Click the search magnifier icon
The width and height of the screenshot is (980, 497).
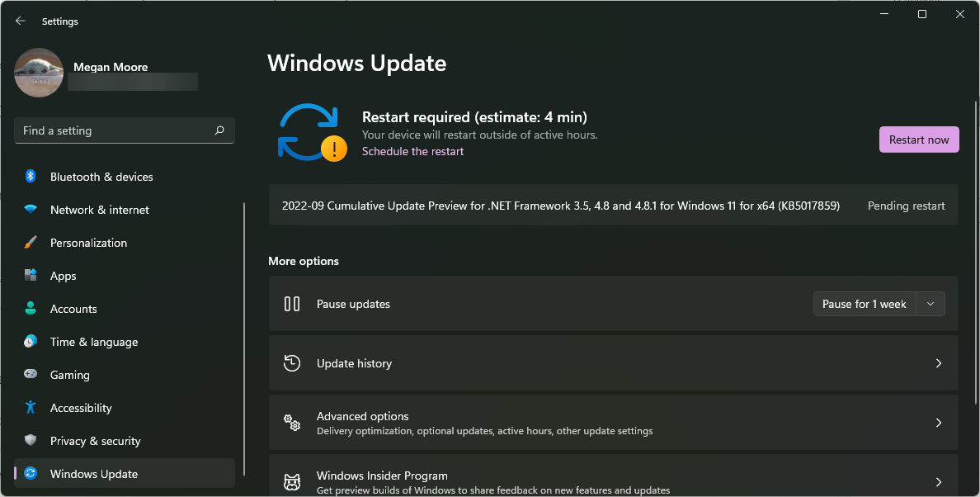pos(219,130)
